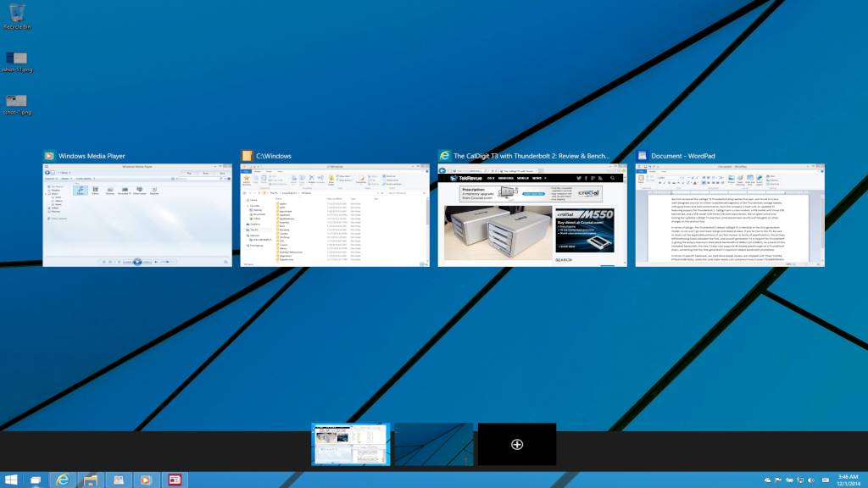
Task: Click the Action Center flag in the tray
Action: pyautogui.click(x=778, y=480)
